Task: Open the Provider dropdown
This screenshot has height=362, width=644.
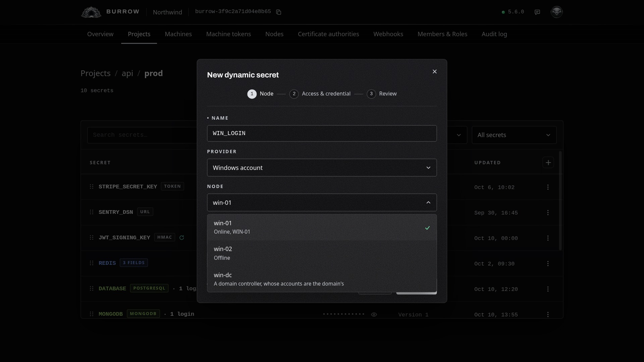Action: pyautogui.click(x=322, y=168)
